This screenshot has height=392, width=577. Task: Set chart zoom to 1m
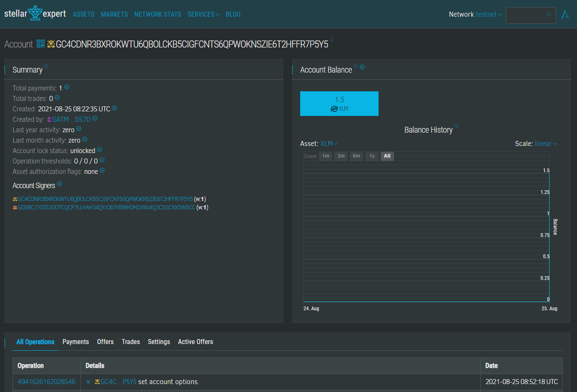pos(326,156)
